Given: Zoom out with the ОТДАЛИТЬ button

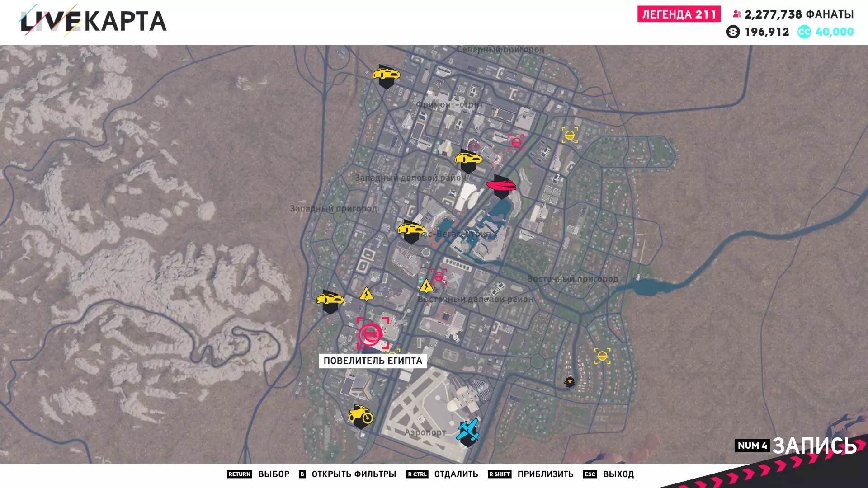Looking at the screenshot, I should pos(455,474).
